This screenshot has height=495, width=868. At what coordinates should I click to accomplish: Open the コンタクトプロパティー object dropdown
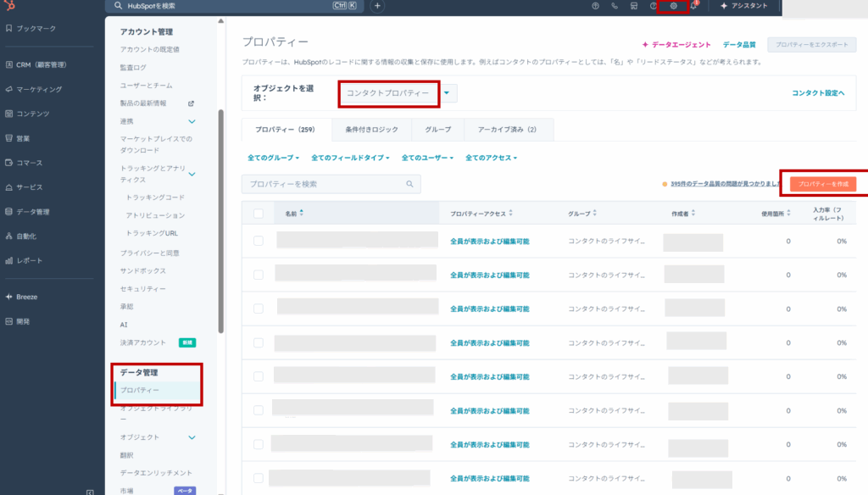point(398,93)
